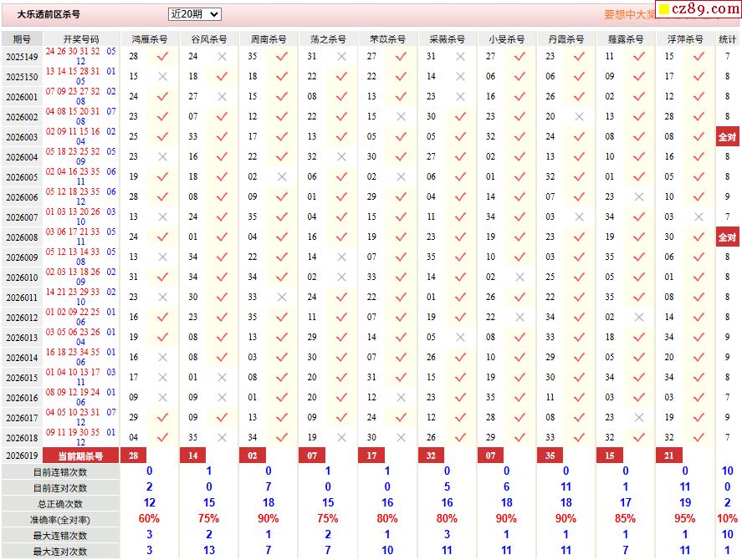This screenshot has height=560, width=742.
Task: Click the 全对 badge in row 2026008
Action: click(728, 237)
